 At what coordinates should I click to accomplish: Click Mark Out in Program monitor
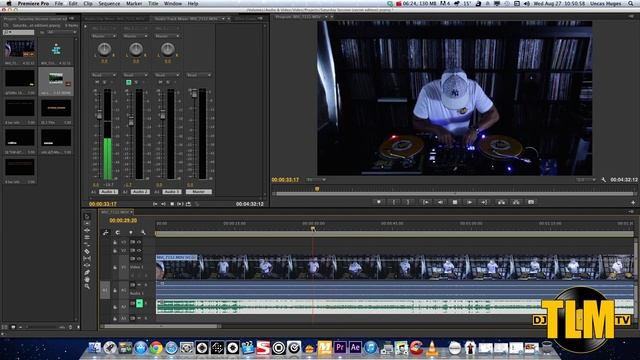(x=408, y=202)
